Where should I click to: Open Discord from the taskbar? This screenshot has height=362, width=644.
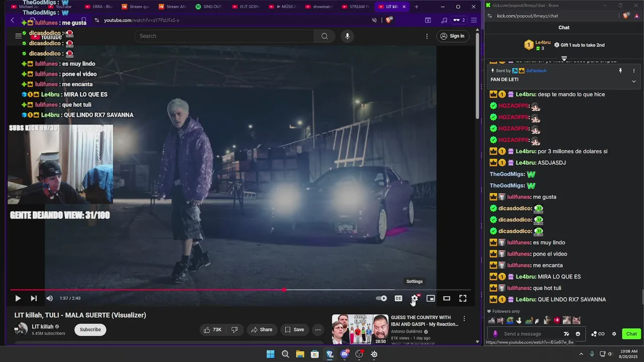point(345,354)
